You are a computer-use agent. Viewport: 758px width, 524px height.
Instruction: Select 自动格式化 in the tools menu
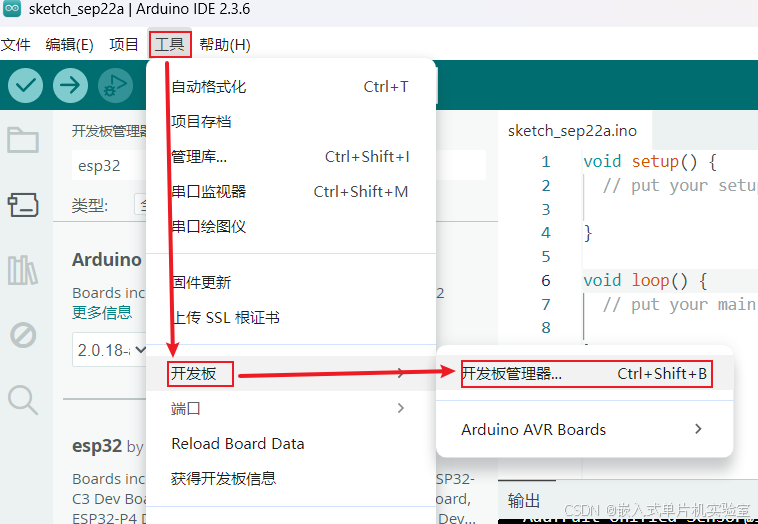click(x=291, y=87)
